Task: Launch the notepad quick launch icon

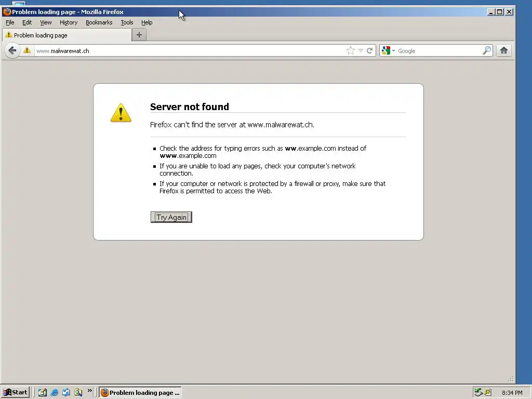Action: click(43, 393)
